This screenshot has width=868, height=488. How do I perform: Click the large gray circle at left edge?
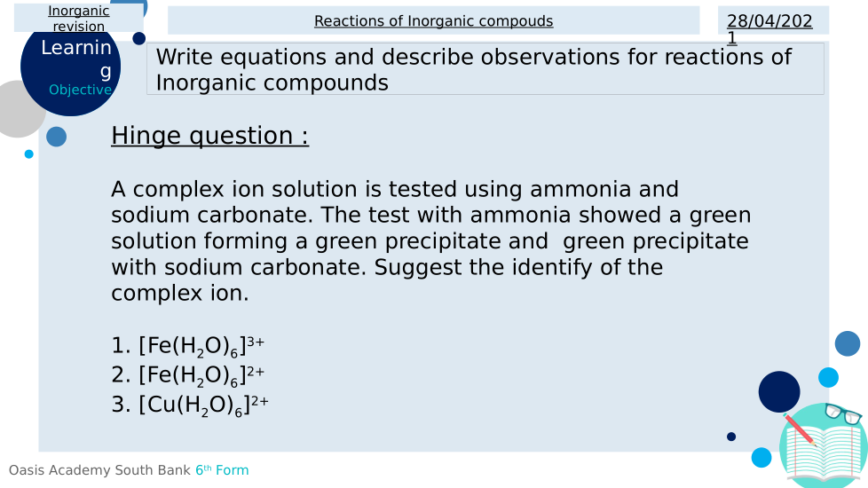(x=16, y=109)
